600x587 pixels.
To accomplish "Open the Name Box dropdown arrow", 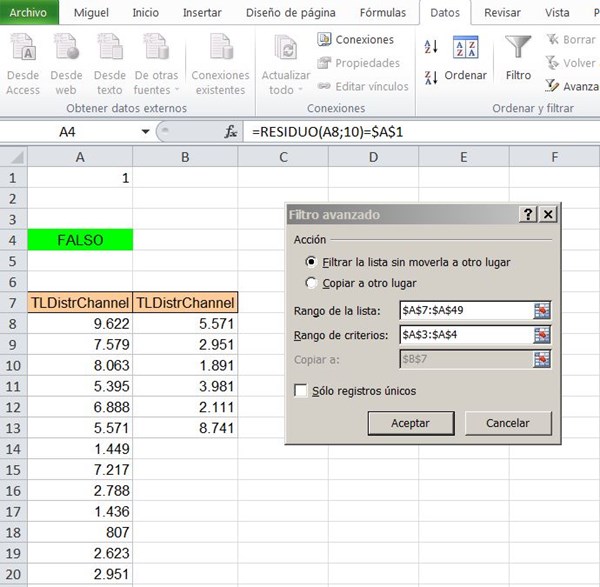I will coord(145,132).
